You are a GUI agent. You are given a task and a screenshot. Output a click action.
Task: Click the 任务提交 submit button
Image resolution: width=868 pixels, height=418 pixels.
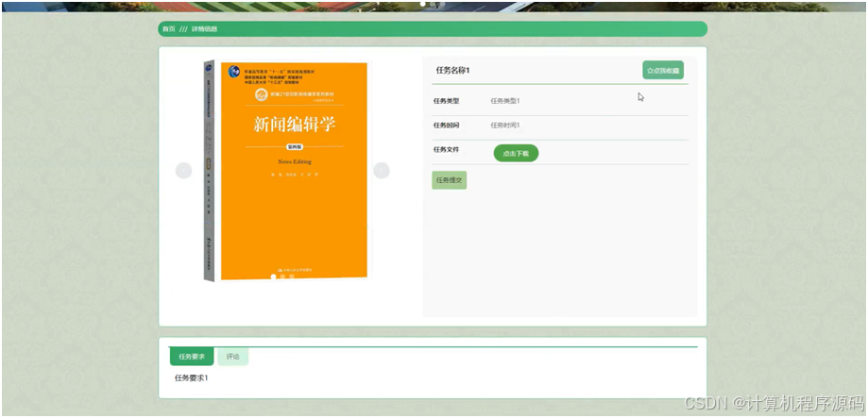click(x=449, y=180)
